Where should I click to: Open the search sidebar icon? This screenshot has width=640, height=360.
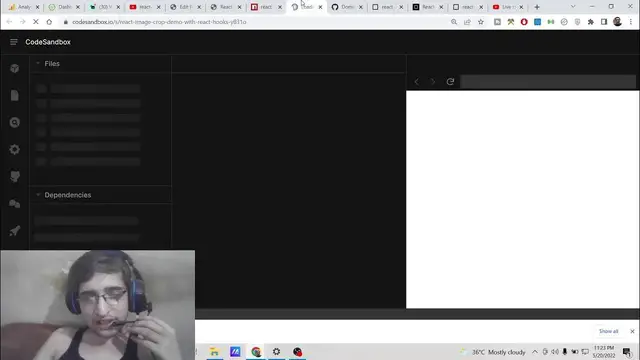15,122
